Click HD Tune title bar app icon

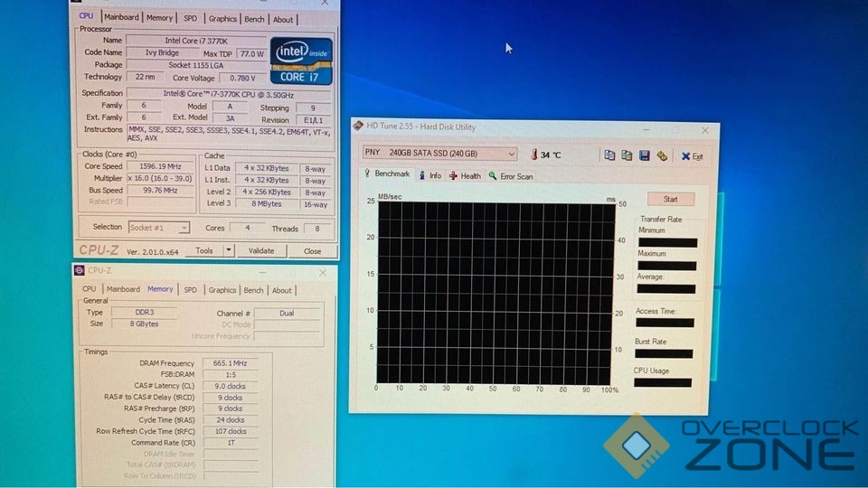click(358, 126)
